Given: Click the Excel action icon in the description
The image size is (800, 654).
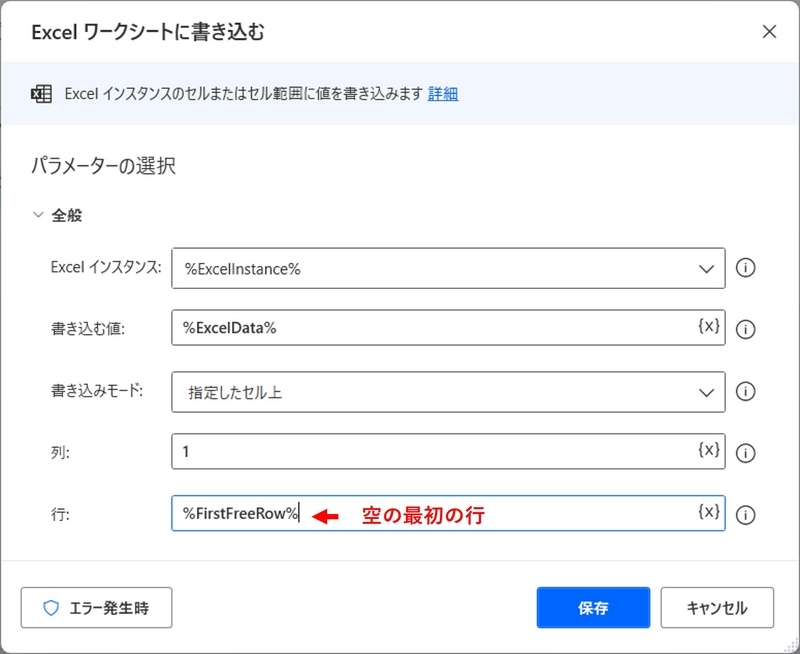Looking at the screenshot, I should pyautogui.click(x=40, y=92).
